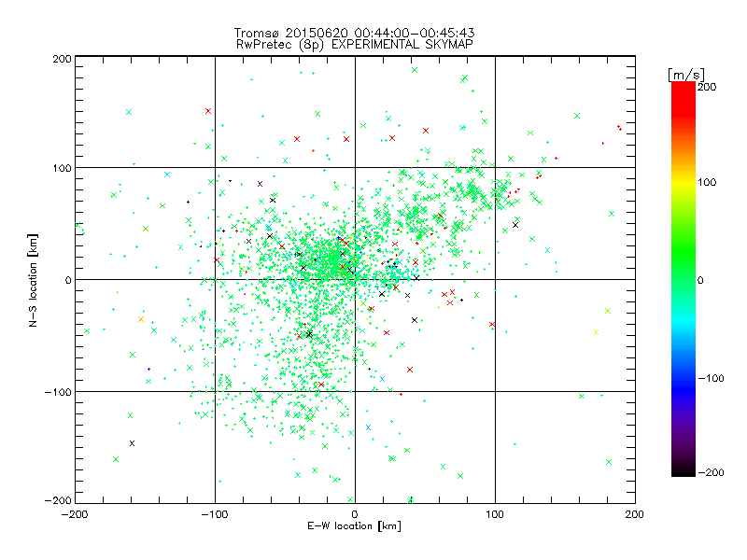The width and height of the screenshot is (747, 560).
Task: Click the 'E-W location [km]' axis label
Action: (354, 526)
